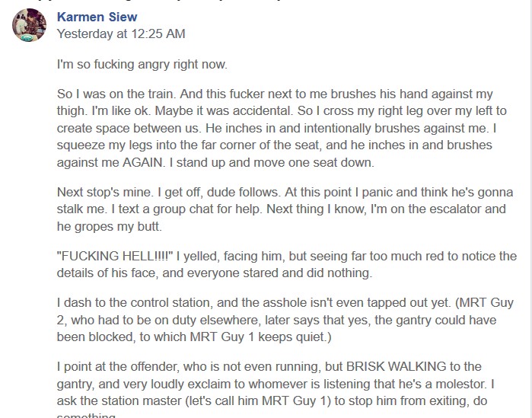Click the phrase "MRT Guy 1 keeps quiet"
Image resolution: width=532 pixels, height=418 pixels.
pyautogui.click(x=260, y=337)
